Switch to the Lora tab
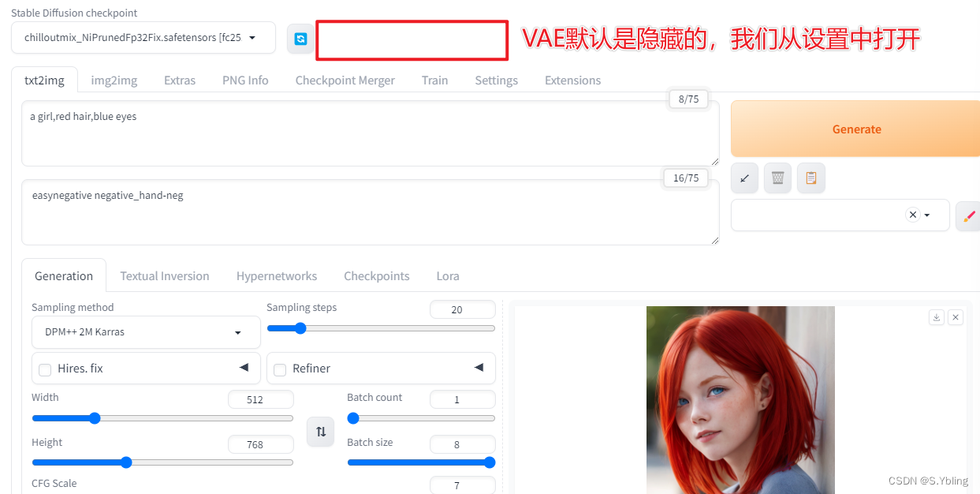 (x=447, y=275)
